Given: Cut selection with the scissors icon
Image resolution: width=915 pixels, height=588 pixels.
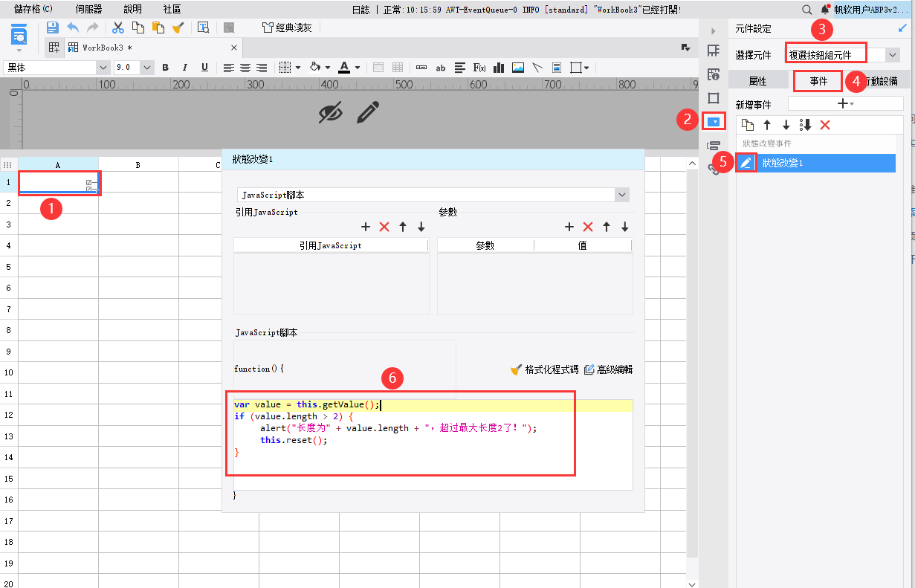Looking at the screenshot, I should (x=118, y=28).
